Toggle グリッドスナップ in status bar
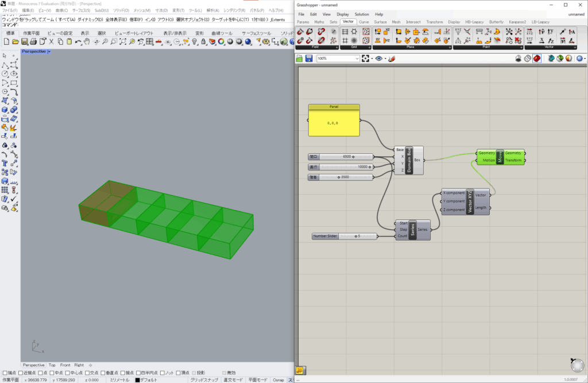The width and height of the screenshot is (588, 383). pyautogui.click(x=204, y=380)
